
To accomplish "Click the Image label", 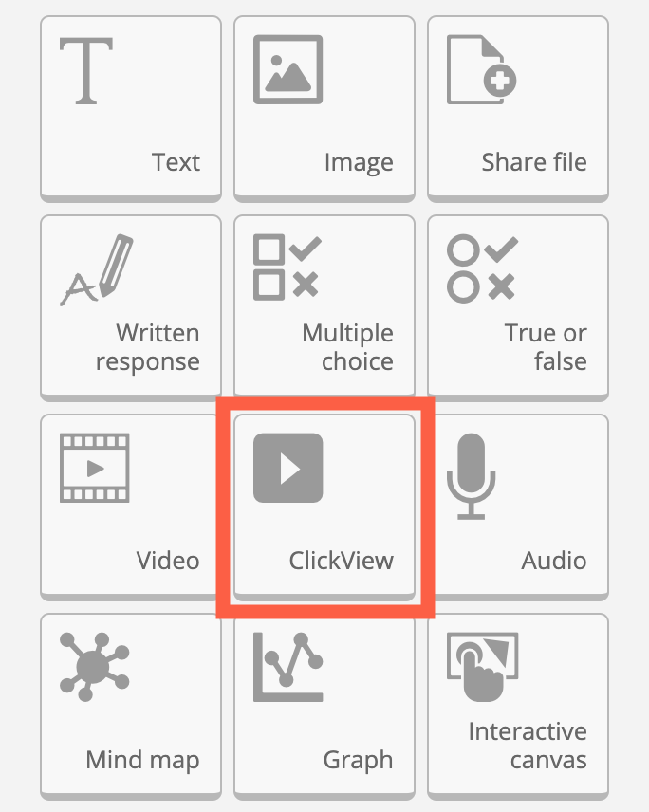I will (x=359, y=163).
